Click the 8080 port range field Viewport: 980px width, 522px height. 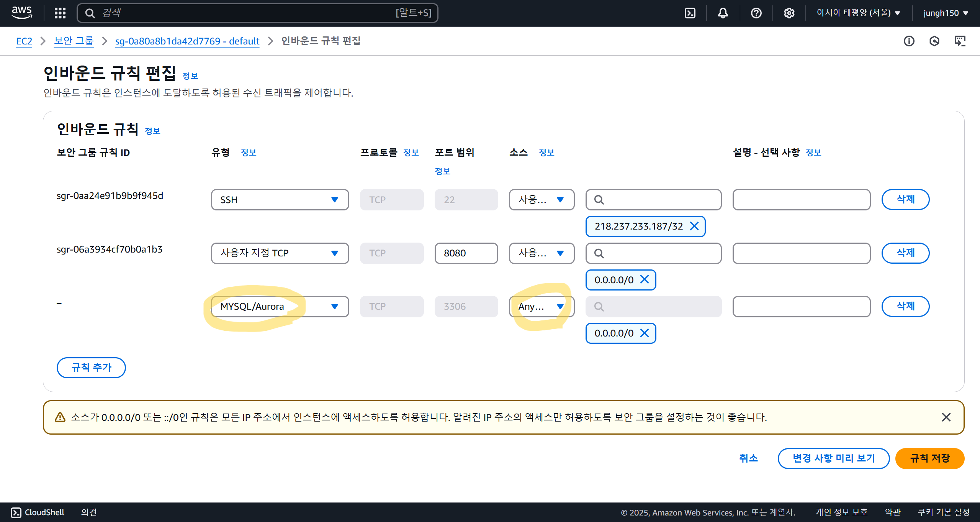pyautogui.click(x=466, y=253)
